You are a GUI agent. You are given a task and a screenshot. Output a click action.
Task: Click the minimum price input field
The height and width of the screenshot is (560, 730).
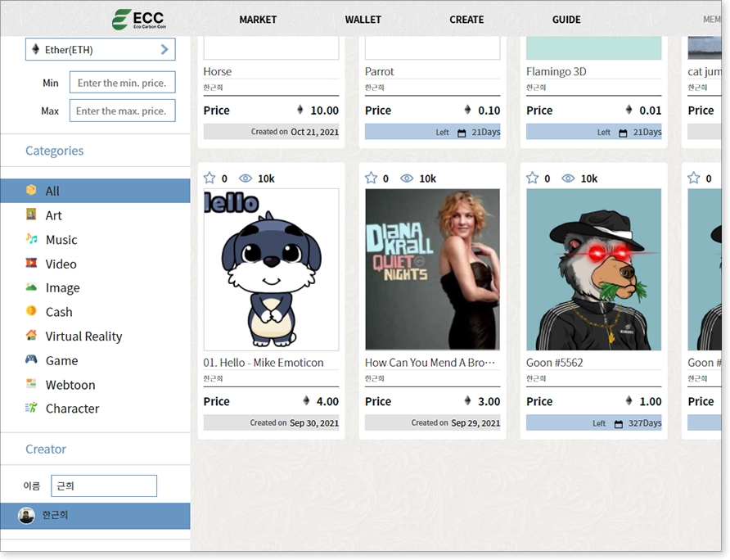(123, 83)
